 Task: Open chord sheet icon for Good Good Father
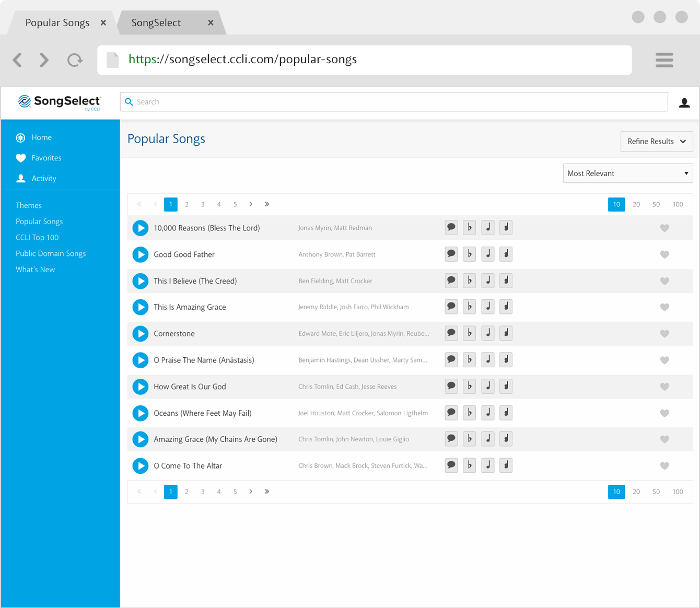[x=470, y=254]
